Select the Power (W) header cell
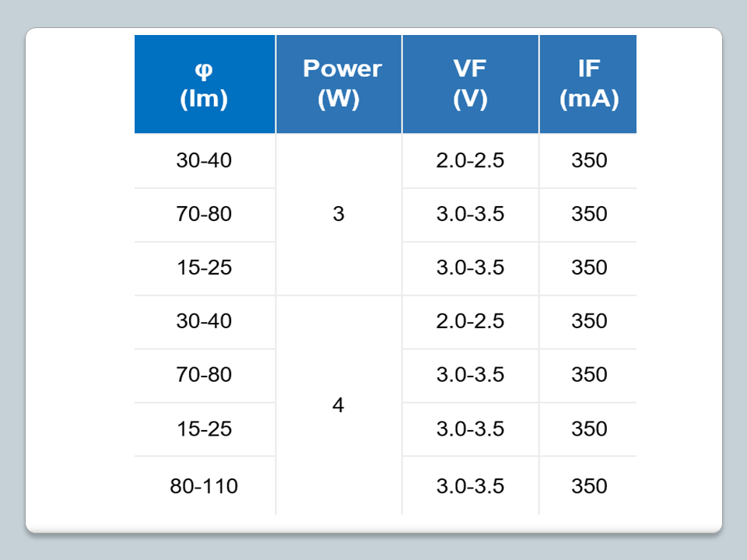The width and height of the screenshot is (747, 560). tap(338, 84)
